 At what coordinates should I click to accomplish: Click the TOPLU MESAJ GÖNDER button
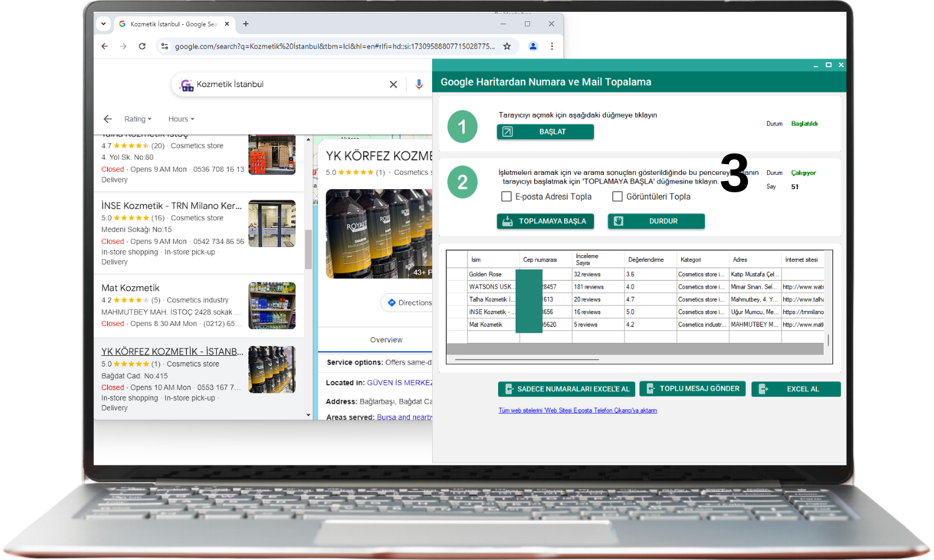click(692, 389)
